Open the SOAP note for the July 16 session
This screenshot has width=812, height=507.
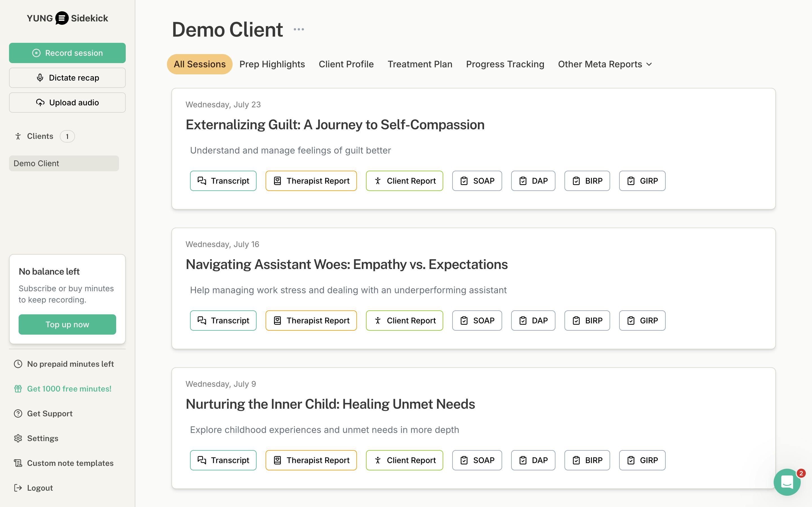[x=477, y=321]
